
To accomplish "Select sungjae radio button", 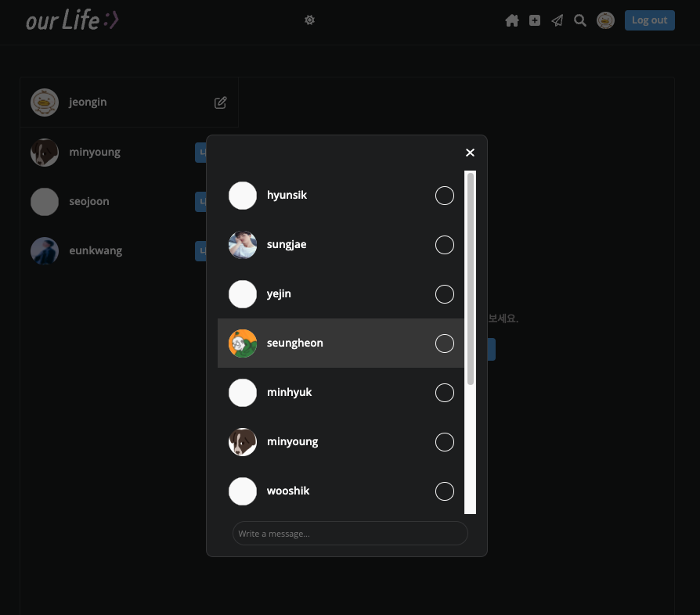I will point(444,245).
